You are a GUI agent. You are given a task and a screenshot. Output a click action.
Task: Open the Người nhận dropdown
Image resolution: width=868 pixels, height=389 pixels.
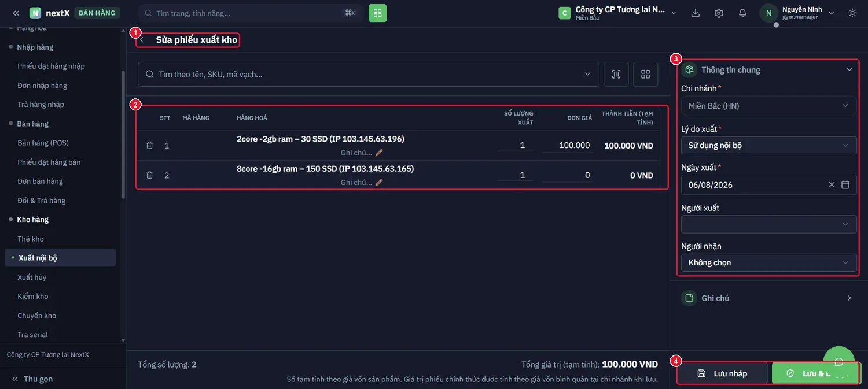pos(769,262)
